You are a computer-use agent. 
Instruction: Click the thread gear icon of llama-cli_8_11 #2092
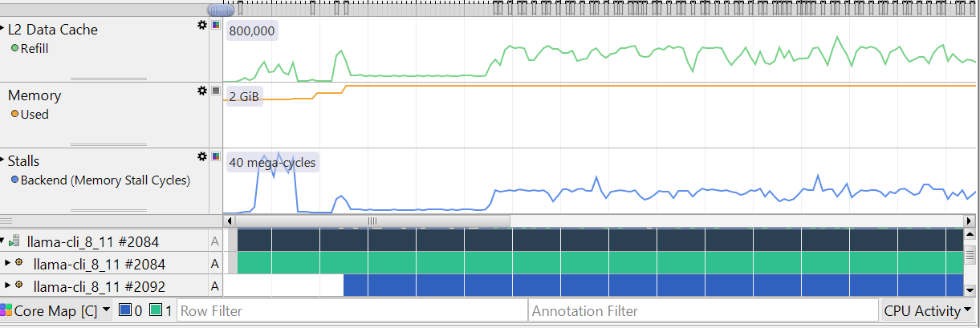point(18,285)
